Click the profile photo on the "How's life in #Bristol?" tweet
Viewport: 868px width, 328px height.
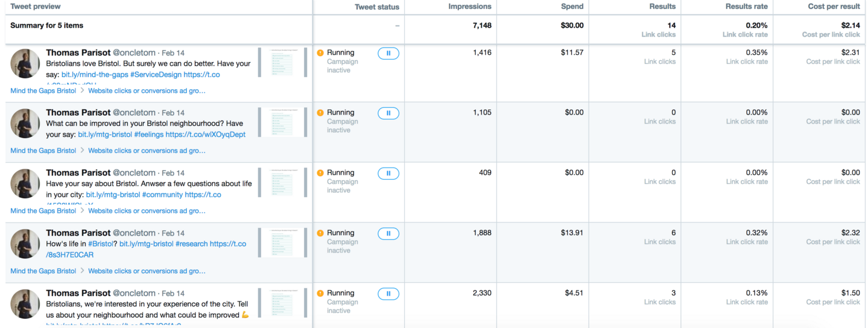[x=25, y=244]
